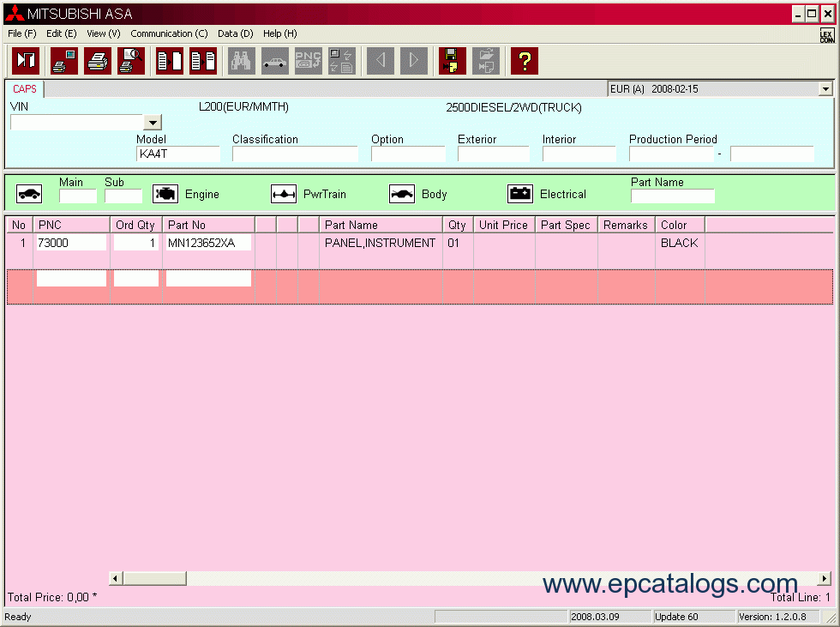Viewport: 840px width, 627px height.
Task: Click the Option input field
Action: tap(408, 154)
